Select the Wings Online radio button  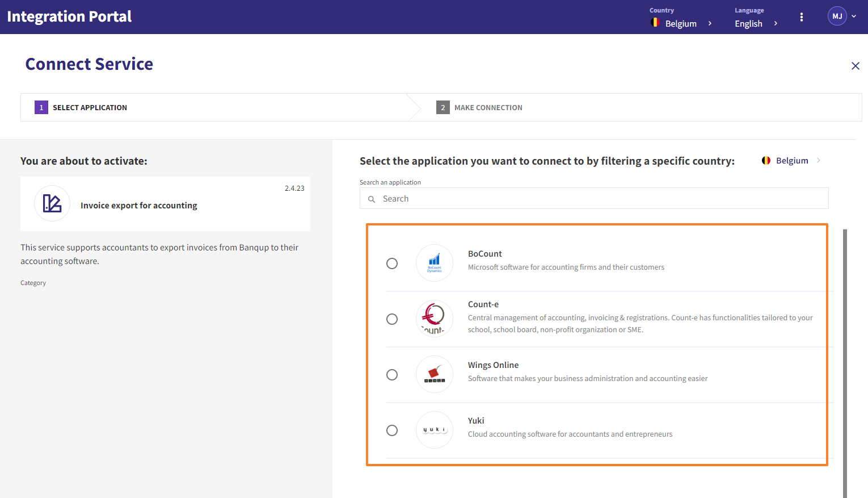(x=392, y=375)
